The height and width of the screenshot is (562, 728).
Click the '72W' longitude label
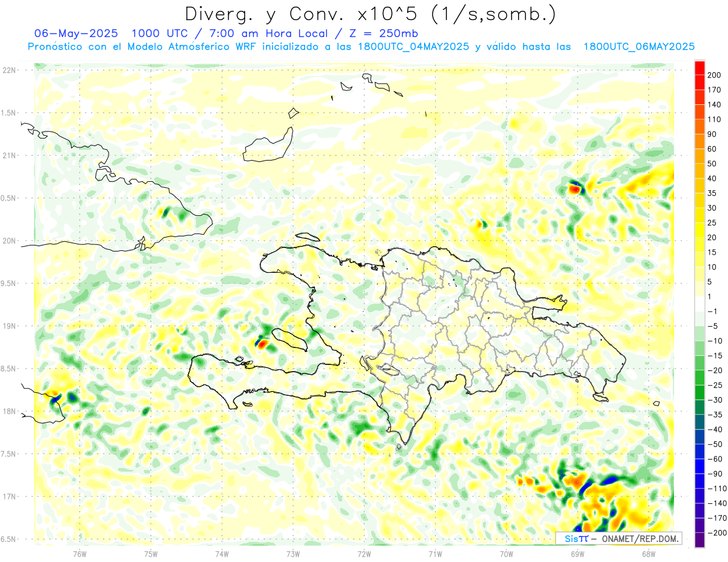click(x=364, y=554)
